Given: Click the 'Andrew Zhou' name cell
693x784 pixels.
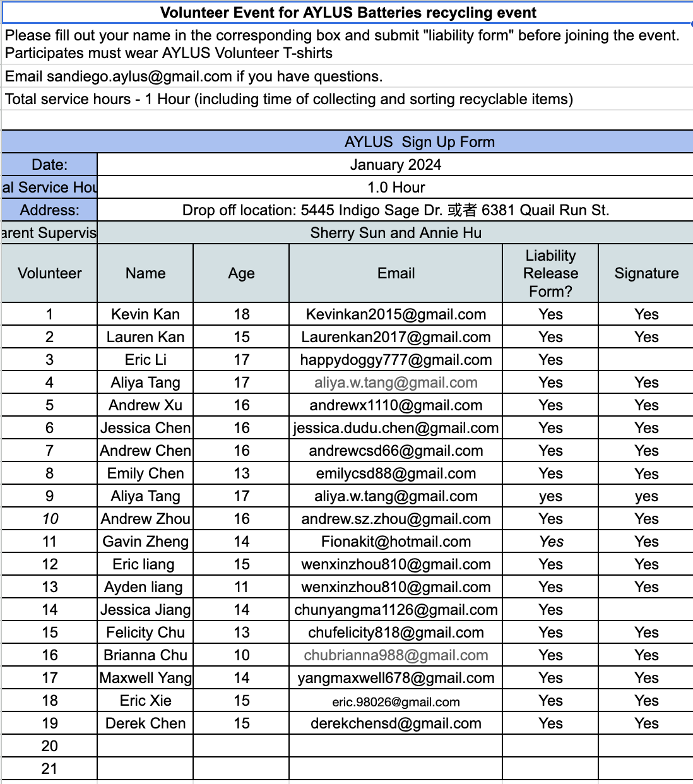Looking at the screenshot, I should click(146, 519).
